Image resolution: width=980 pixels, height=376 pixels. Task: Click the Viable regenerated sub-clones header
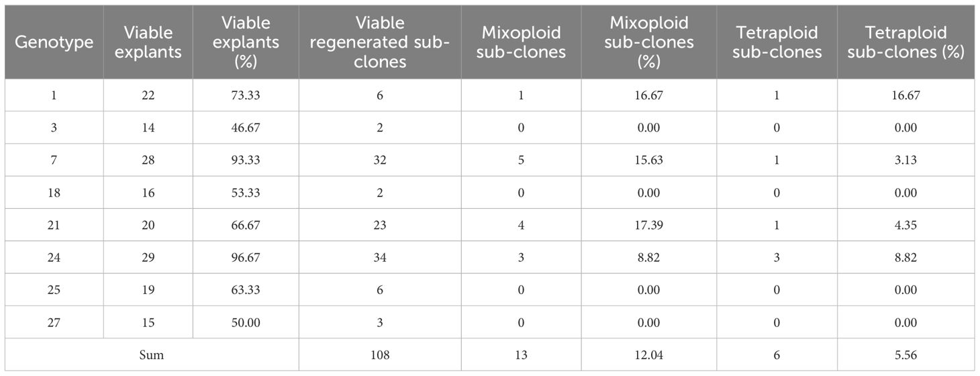coord(380,42)
